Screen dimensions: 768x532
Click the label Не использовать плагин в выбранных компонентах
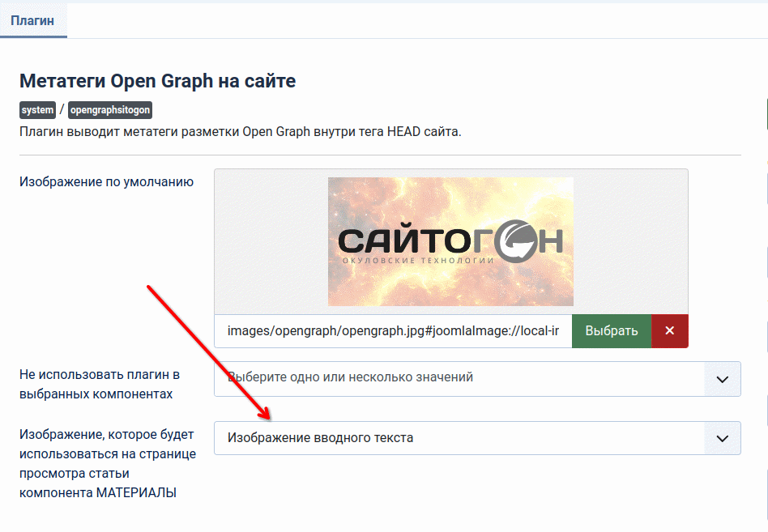click(100, 384)
